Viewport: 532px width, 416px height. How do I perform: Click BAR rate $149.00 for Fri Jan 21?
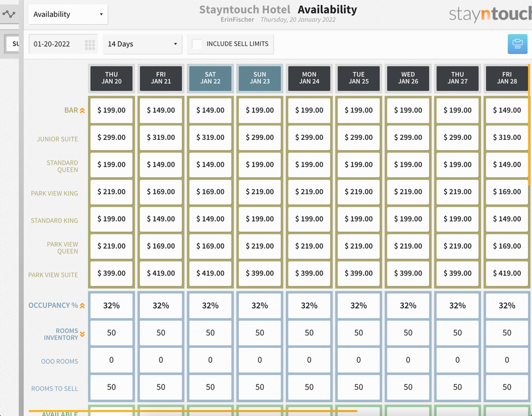161,110
